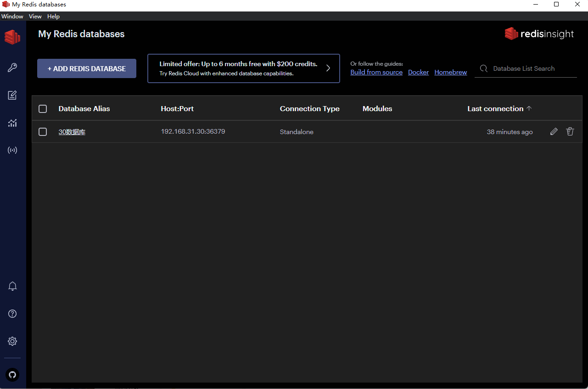Follow the Build from source link

point(376,72)
